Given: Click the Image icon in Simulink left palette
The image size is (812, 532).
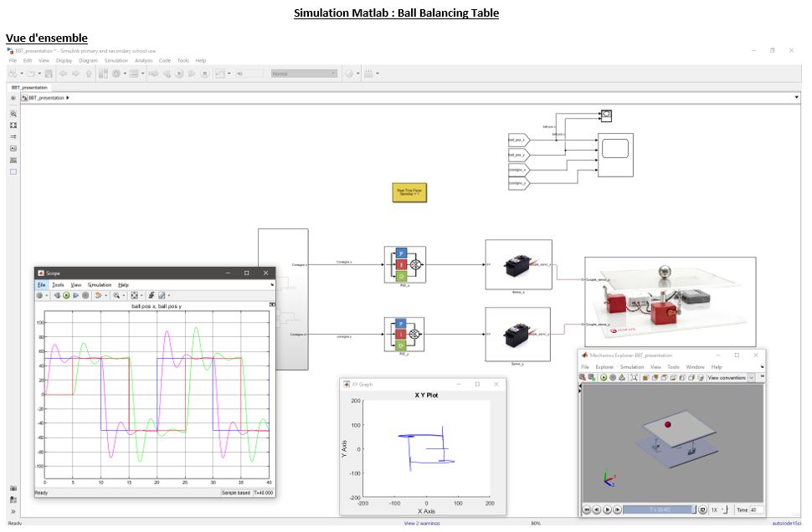Looking at the screenshot, I should tap(13, 161).
